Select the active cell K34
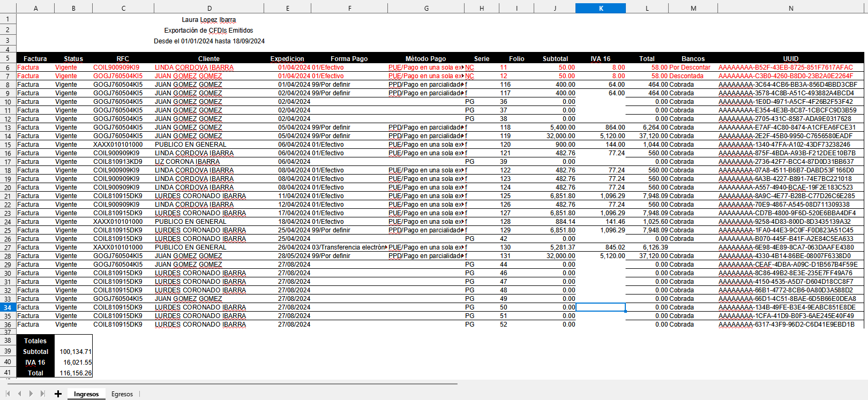This screenshot has width=868, height=400. pos(601,307)
